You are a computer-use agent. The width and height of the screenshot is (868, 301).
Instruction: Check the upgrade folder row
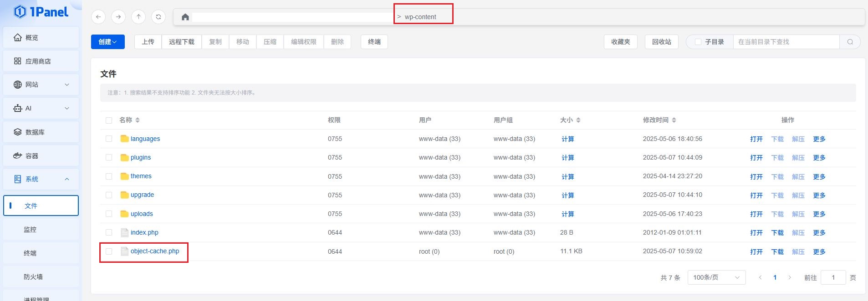(109, 195)
